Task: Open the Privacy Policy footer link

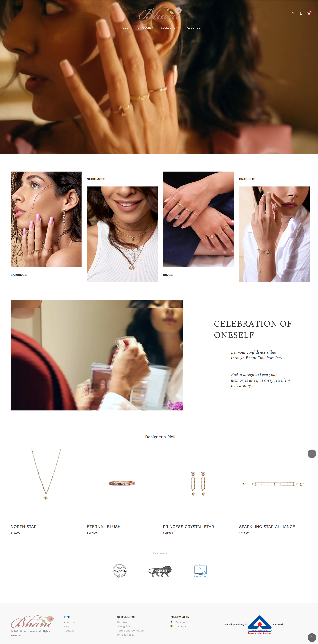Action: 126,635
